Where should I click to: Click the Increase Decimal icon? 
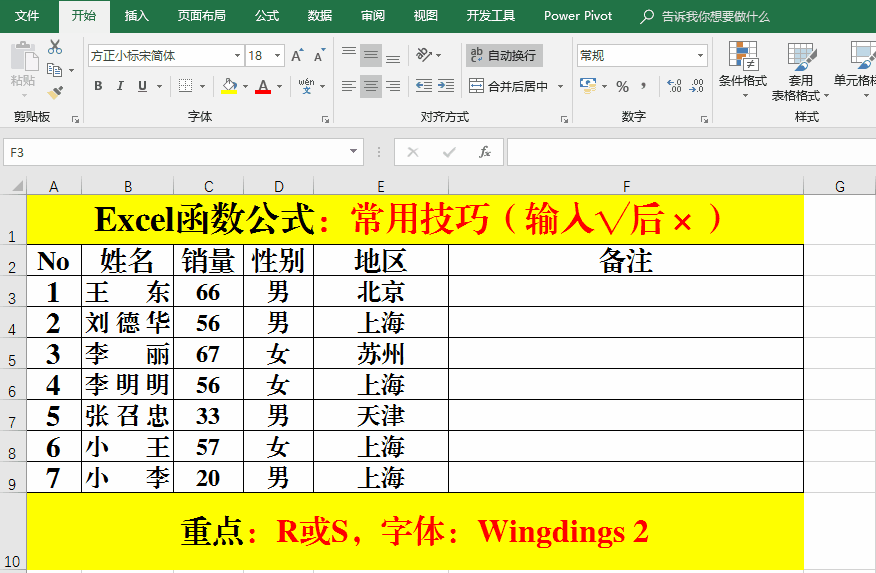(x=673, y=87)
